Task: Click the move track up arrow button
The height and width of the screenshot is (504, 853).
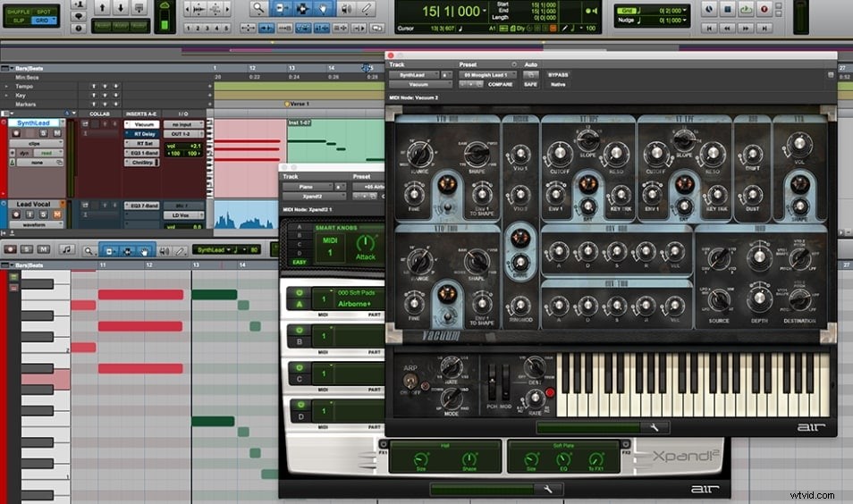Action: (102, 8)
